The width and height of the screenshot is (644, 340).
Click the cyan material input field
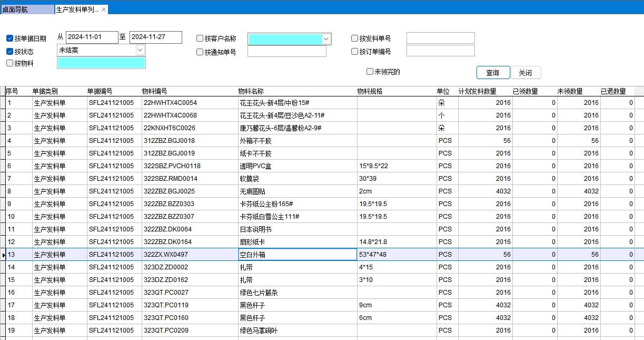101,63
